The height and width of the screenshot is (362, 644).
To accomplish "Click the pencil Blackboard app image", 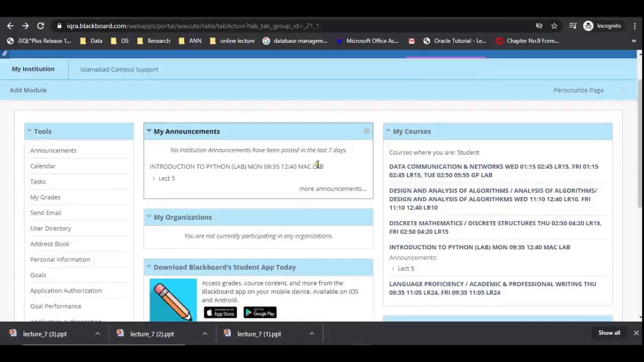I will (x=173, y=300).
